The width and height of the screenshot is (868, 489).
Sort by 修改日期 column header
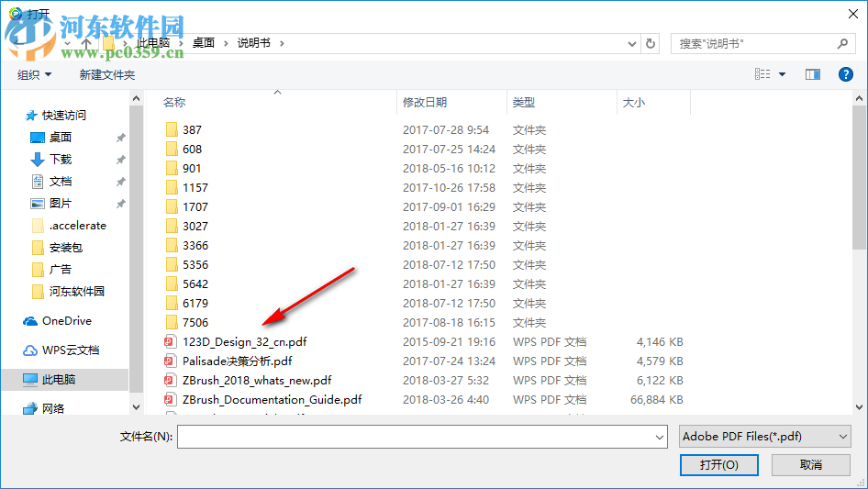click(x=425, y=103)
